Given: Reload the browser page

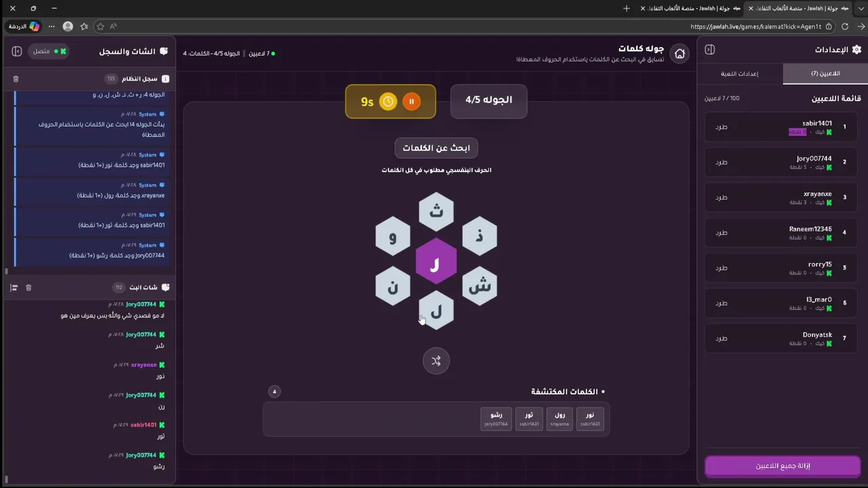Looking at the screenshot, I should coord(845,26).
